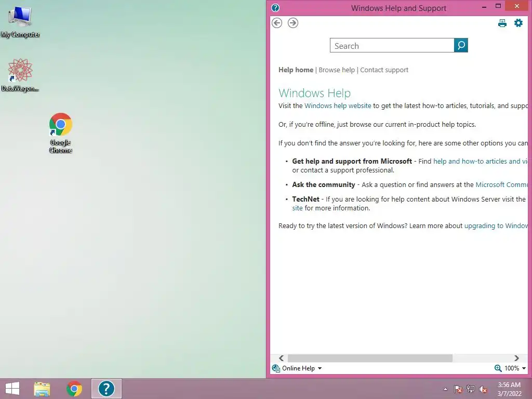Select the Google Chrome desktop shortcut

tap(60, 133)
